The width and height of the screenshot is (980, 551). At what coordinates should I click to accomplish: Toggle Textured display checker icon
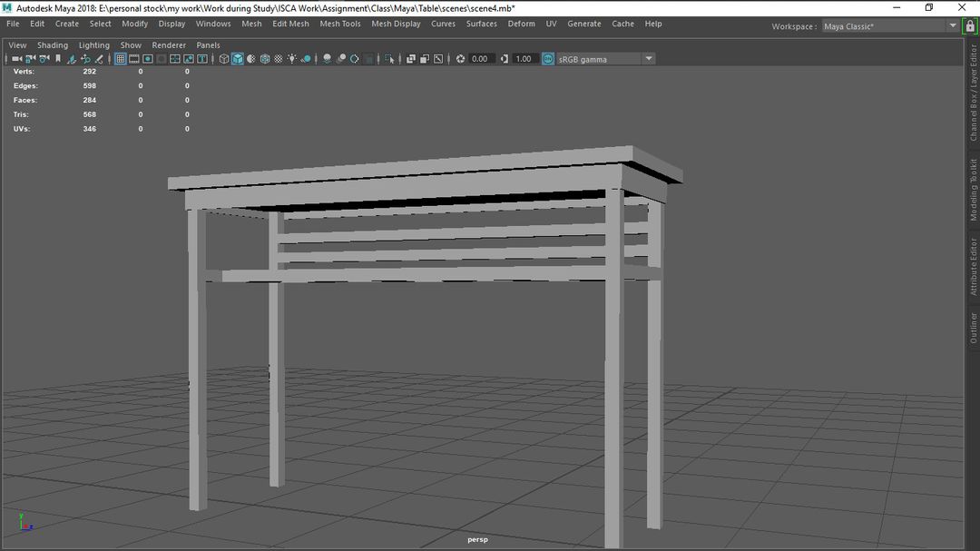tap(279, 59)
